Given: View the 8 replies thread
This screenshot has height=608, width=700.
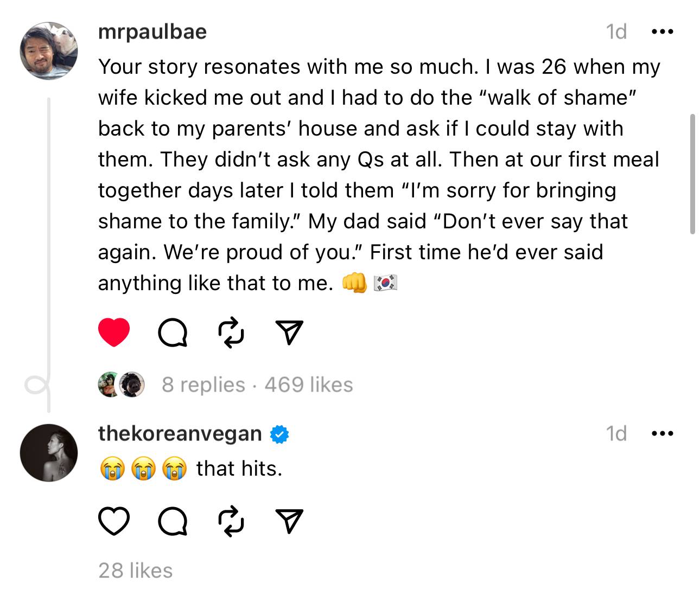Looking at the screenshot, I should point(203,385).
